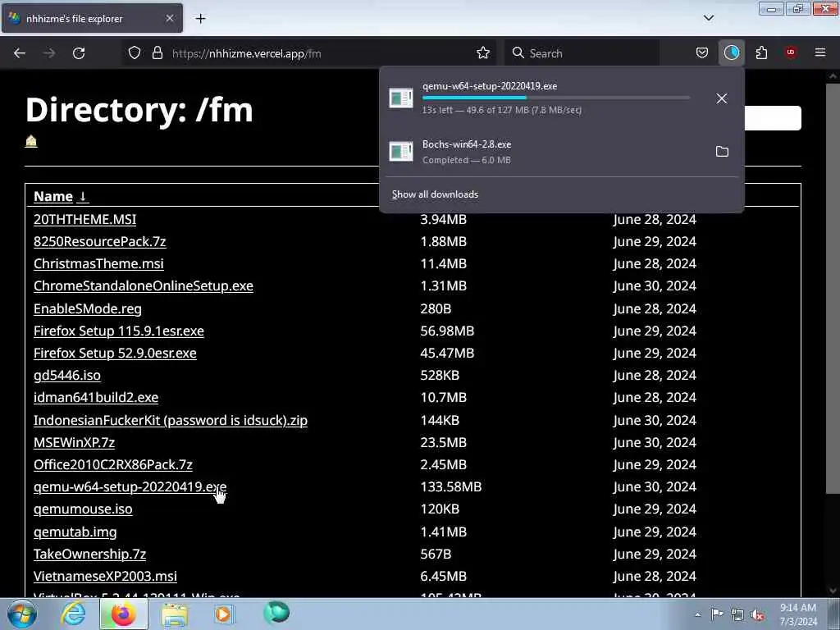View site security lock information
840x630 pixels.
click(157, 53)
